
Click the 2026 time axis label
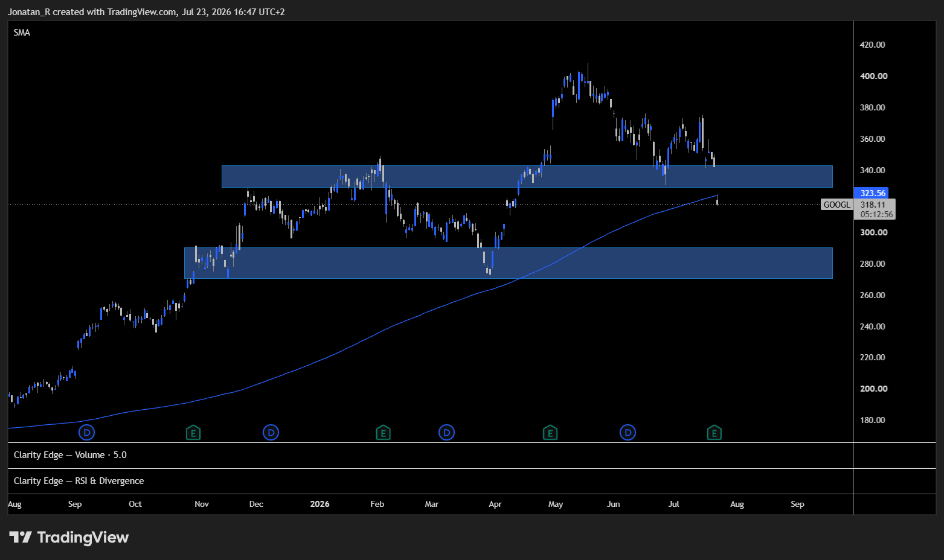(319, 504)
